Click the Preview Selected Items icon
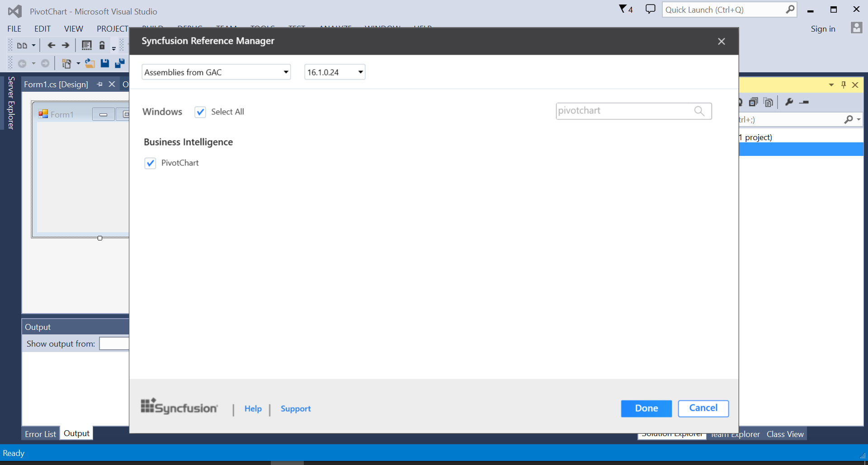Viewport: 868px width, 465px height. coord(804,103)
